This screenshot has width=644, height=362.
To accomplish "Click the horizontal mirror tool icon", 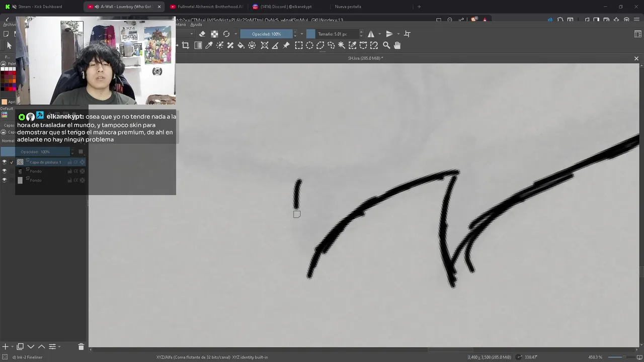I will pos(371,34).
